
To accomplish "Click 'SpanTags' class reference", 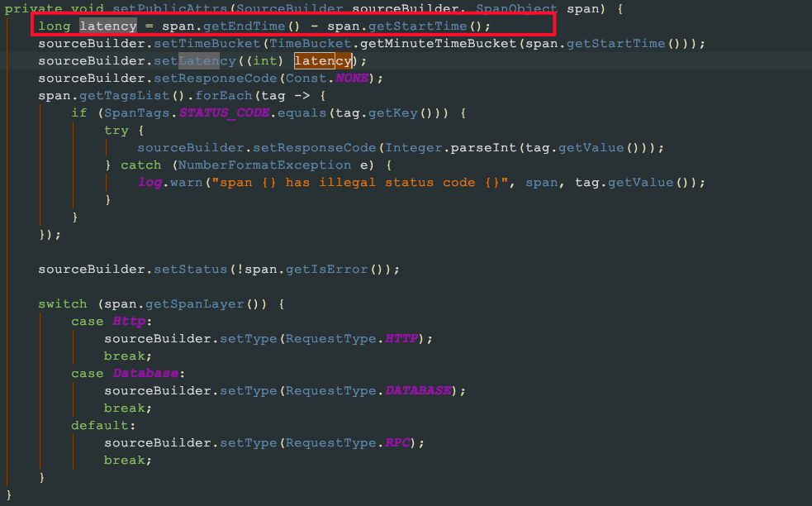I will click(137, 113).
